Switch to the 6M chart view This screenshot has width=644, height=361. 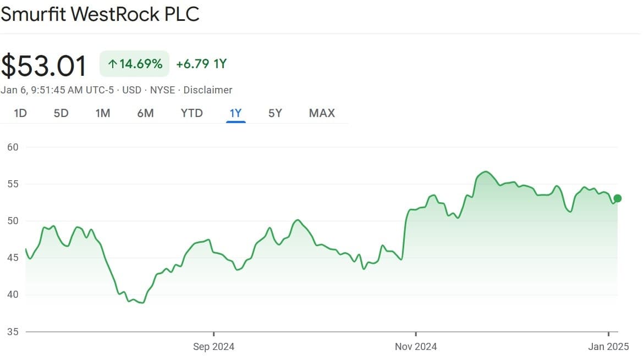point(145,113)
